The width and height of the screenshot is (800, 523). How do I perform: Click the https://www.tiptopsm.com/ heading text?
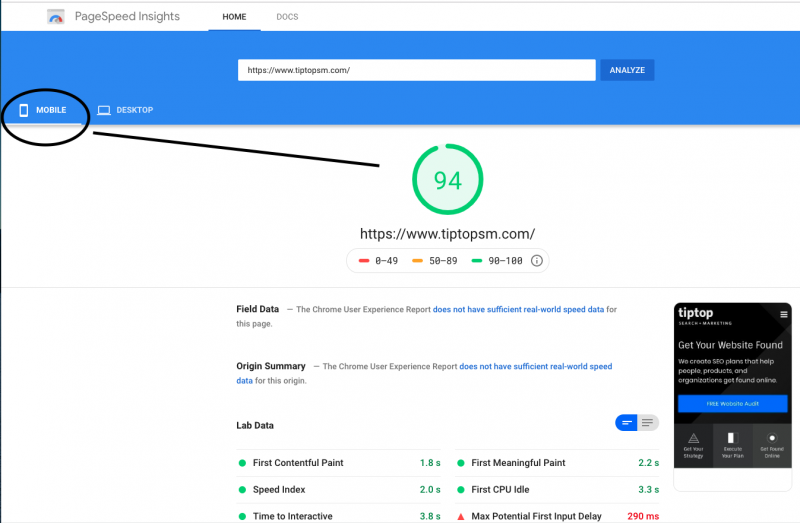point(447,234)
